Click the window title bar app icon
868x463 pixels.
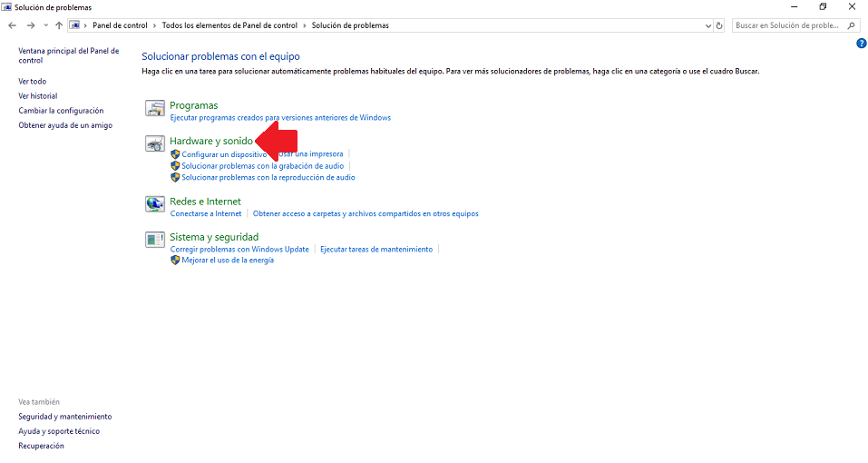(x=6, y=7)
